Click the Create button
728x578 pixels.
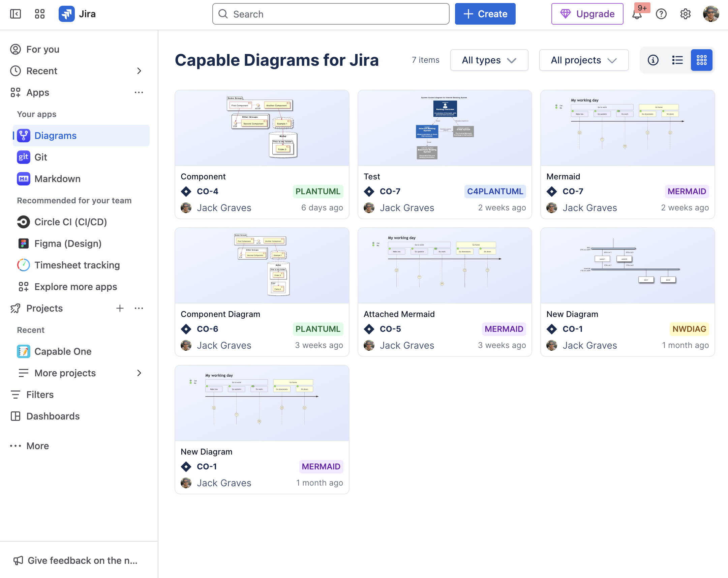(485, 14)
